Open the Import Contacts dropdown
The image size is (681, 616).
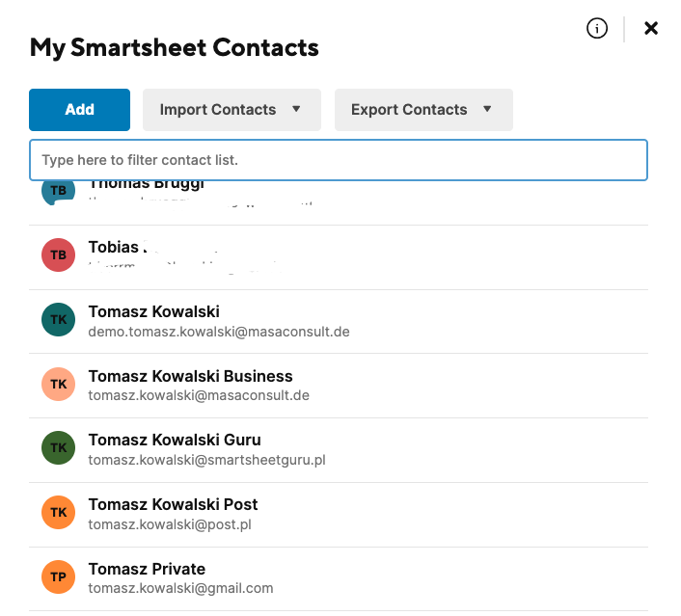(x=232, y=110)
